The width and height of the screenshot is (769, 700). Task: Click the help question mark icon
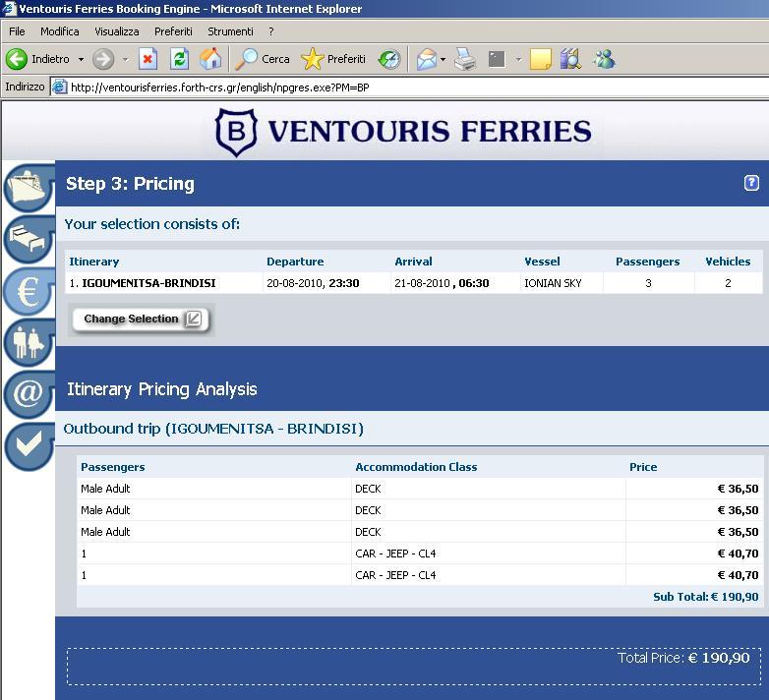(x=751, y=183)
